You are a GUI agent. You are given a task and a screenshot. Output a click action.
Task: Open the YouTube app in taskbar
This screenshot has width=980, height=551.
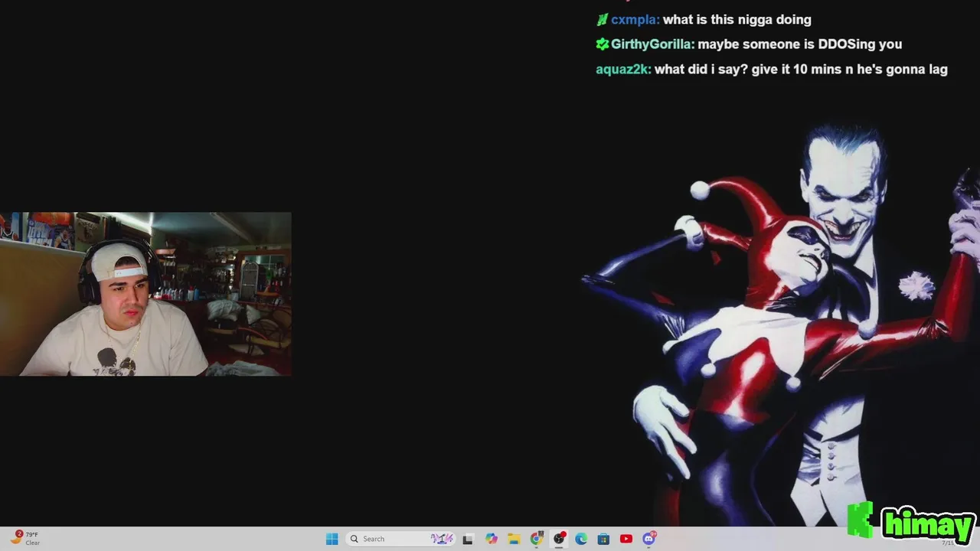point(626,539)
